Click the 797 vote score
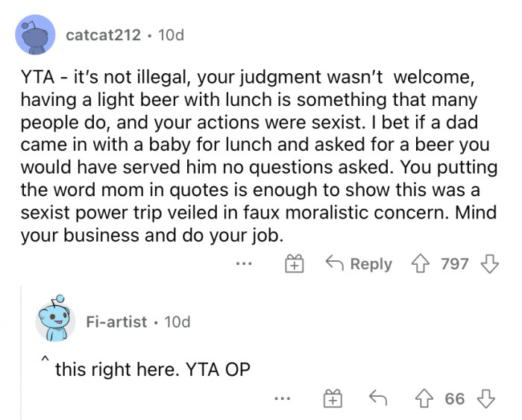 [454, 263]
